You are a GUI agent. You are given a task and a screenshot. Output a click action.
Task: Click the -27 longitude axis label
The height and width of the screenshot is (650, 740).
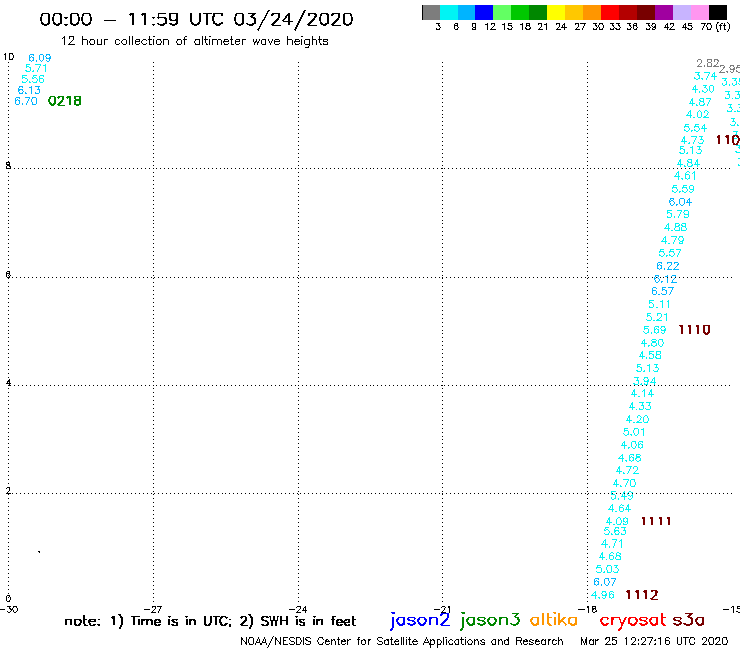coord(153,609)
